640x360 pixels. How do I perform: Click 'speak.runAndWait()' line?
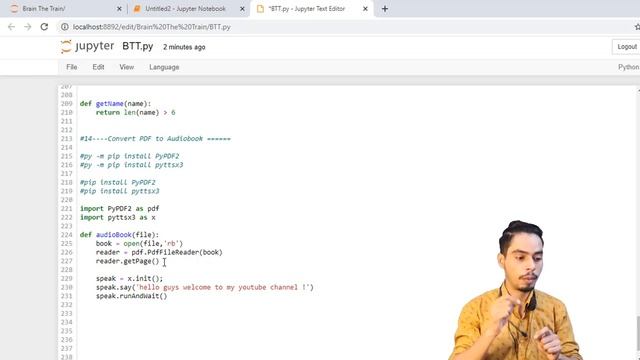tap(131, 296)
